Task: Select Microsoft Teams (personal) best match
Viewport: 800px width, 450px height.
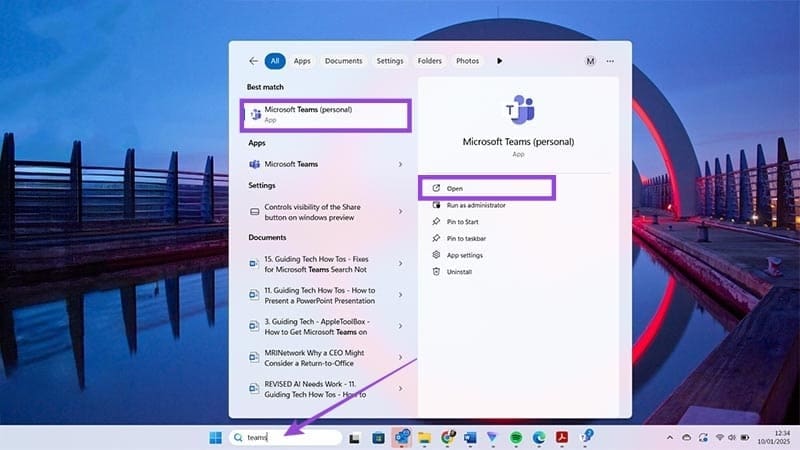Action: coord(326,115)
